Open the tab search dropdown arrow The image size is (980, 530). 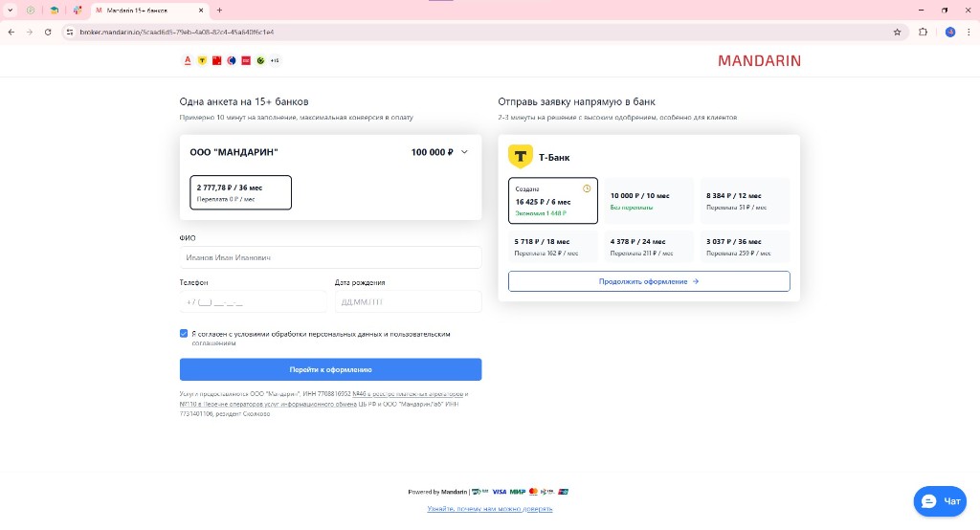pos(11,10)
